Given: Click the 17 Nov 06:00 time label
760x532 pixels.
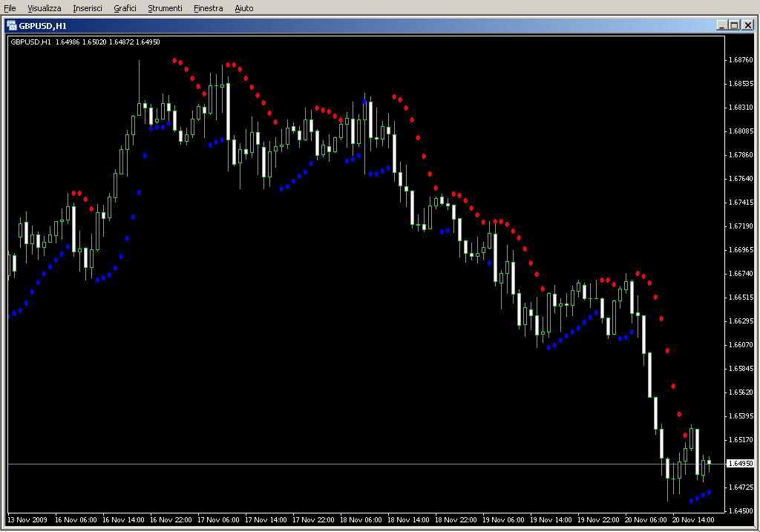Looking at the screenshot, I should (218, 520).
